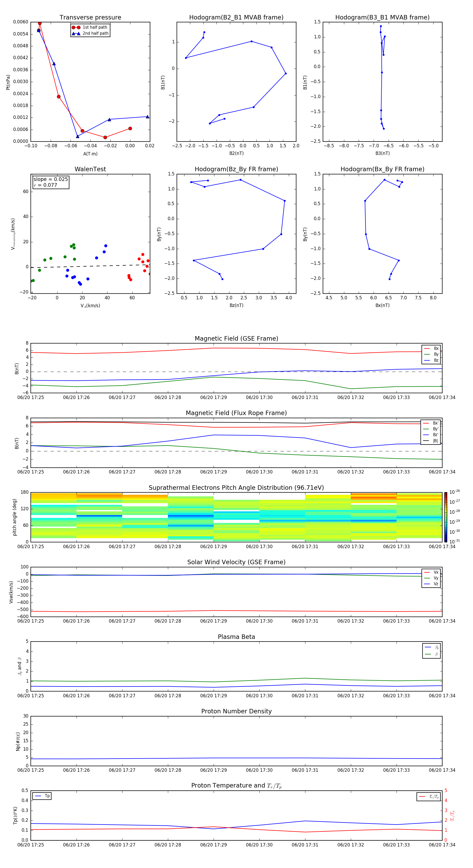Click the "Bz'" legend entry in the Flux Rope plot
Screen dimensions: 473x868
pos(431,435)
